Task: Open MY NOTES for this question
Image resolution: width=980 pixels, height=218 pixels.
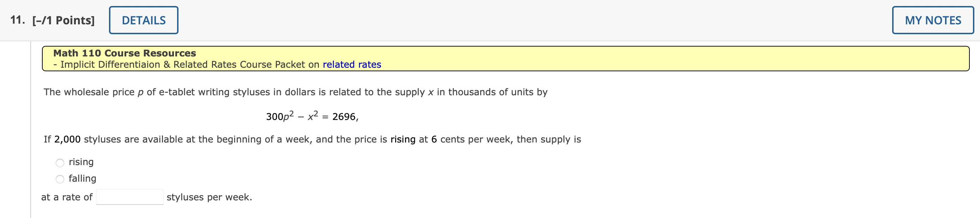Action: click(933, 20)
